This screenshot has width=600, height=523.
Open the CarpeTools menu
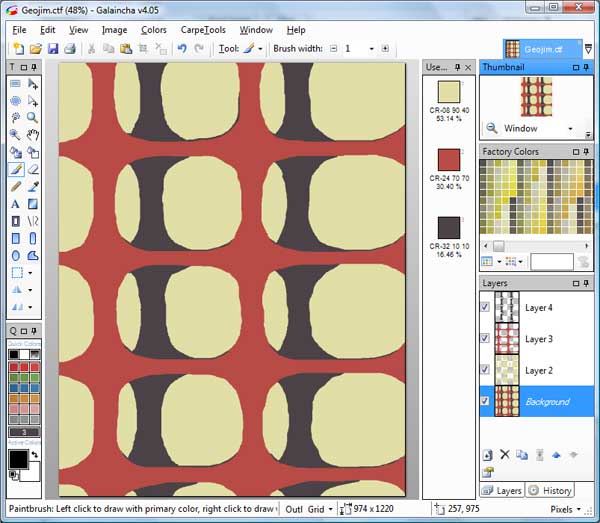pos(203,30)
